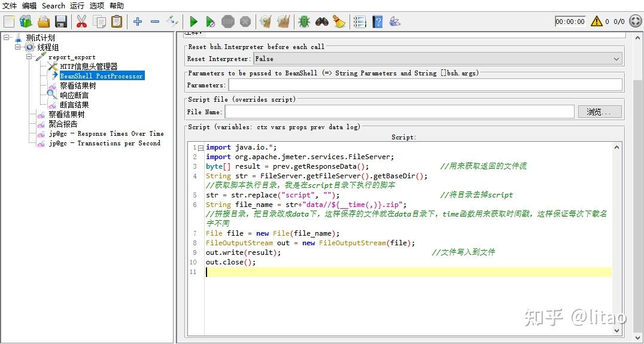Select jp@gc - Response Times Over Time
This screenshot has height=344, width=644.
pos(106,133)
